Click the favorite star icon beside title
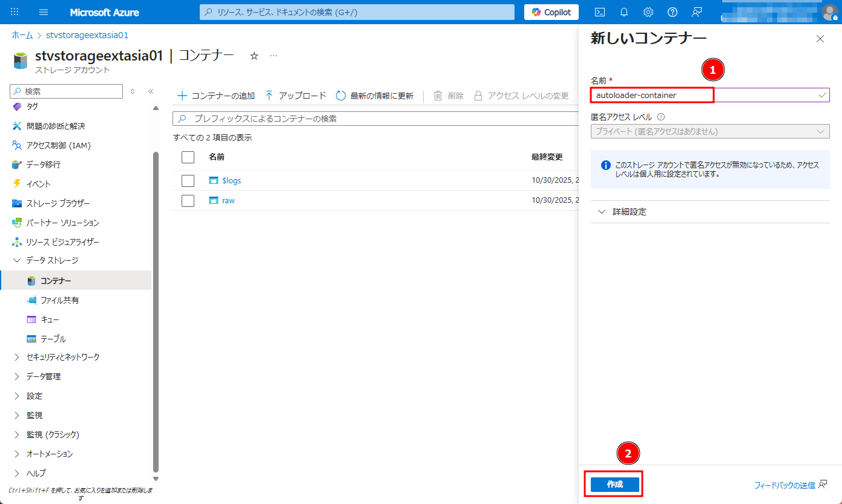Image resolution: width=842 pixels, height=504 pixels. [x=254, y=56]
